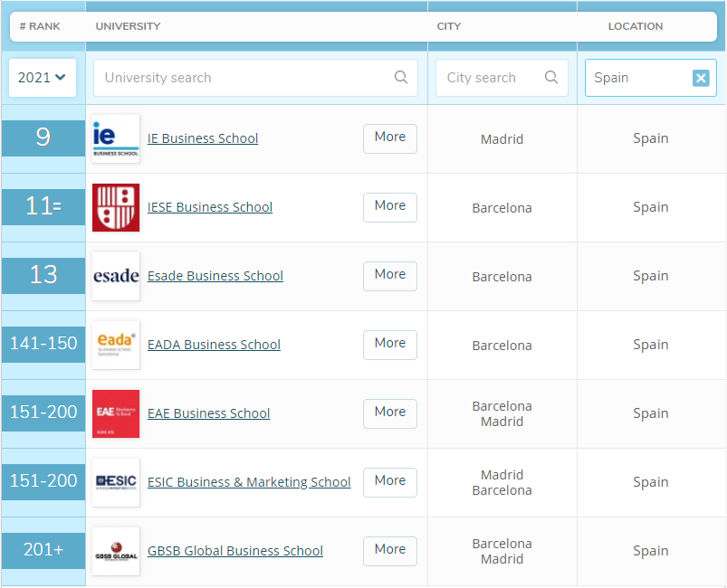The width and height of the screenshot is (727, 588).
Task: Click Spain location for EAE Business School
Action: point(651,413)
